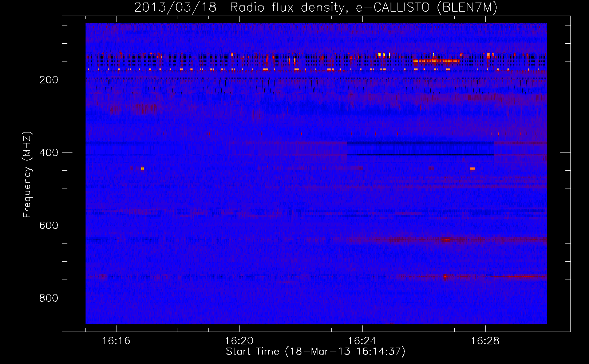Click the 16:24 time tick label
This screenshot has width=589, height=364.
(362, 341)
